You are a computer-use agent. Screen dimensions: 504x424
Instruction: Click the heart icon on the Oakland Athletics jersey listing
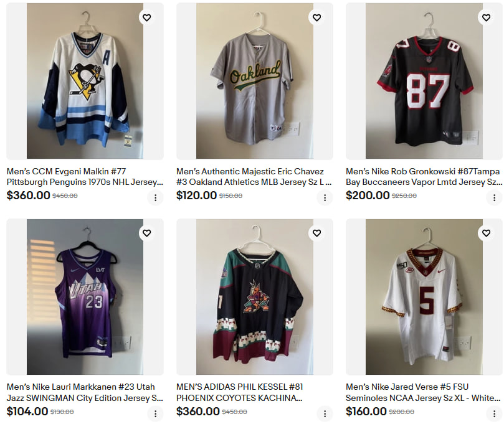(316, 17)
